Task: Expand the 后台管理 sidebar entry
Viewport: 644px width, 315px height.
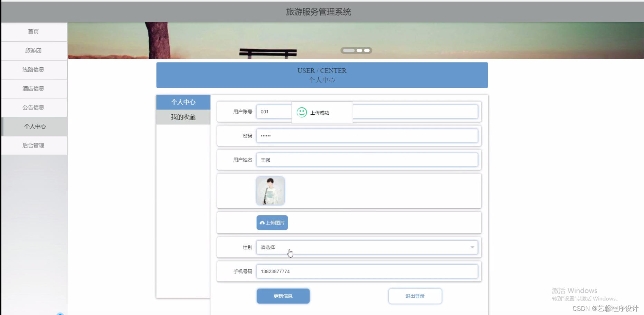Action: point(34,145)
